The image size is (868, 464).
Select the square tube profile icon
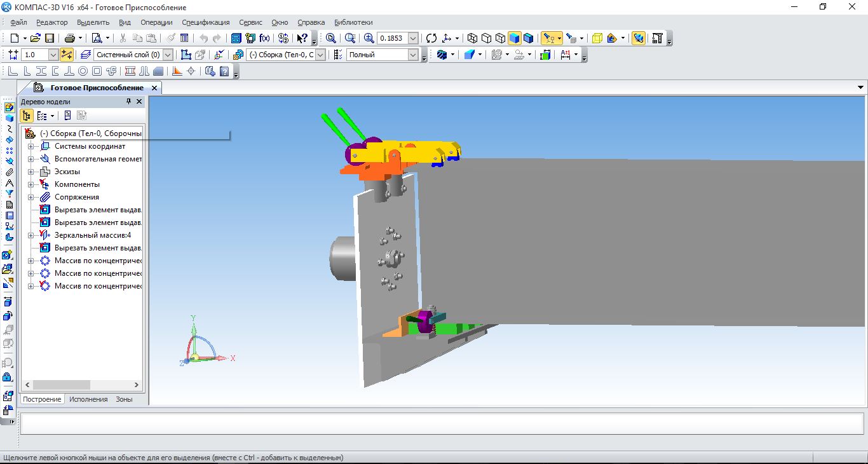coord(97,71)
